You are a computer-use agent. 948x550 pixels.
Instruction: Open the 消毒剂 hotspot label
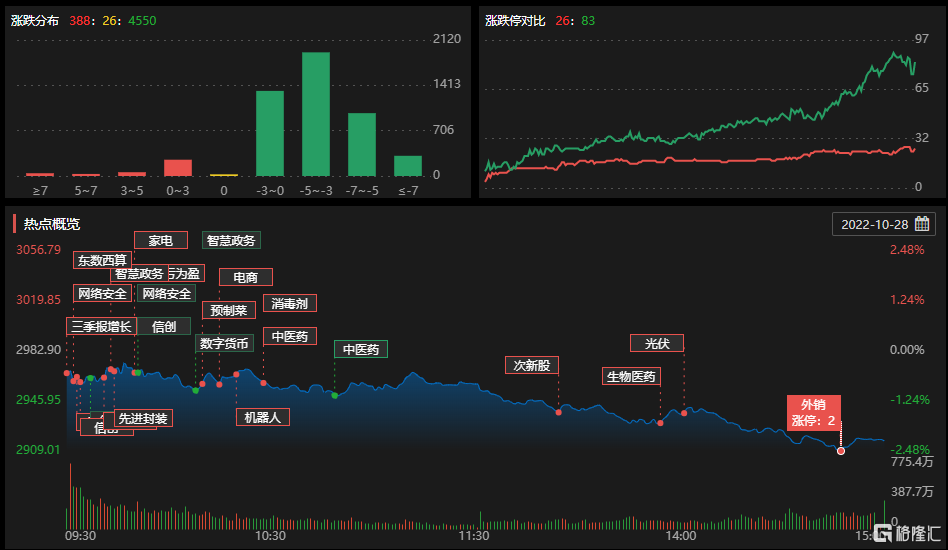(290, 303)
